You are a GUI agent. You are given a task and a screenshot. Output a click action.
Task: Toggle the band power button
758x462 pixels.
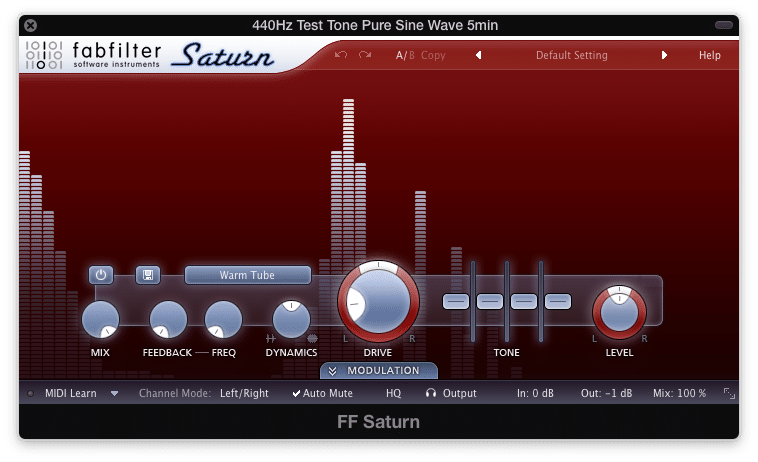(x=101, y=275)
